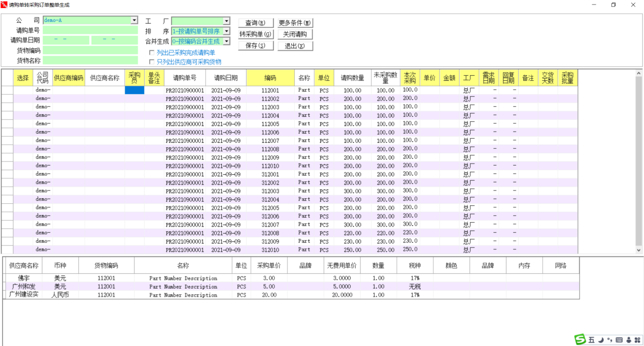This screenshot has height=346, width=644.
Task: Select the cell with code 112008
Action: pos(270,149)
